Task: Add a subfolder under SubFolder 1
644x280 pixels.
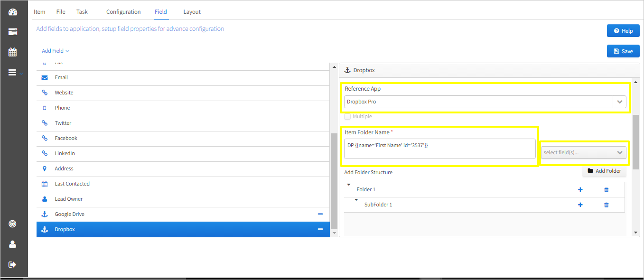Action: click(580, 205)
